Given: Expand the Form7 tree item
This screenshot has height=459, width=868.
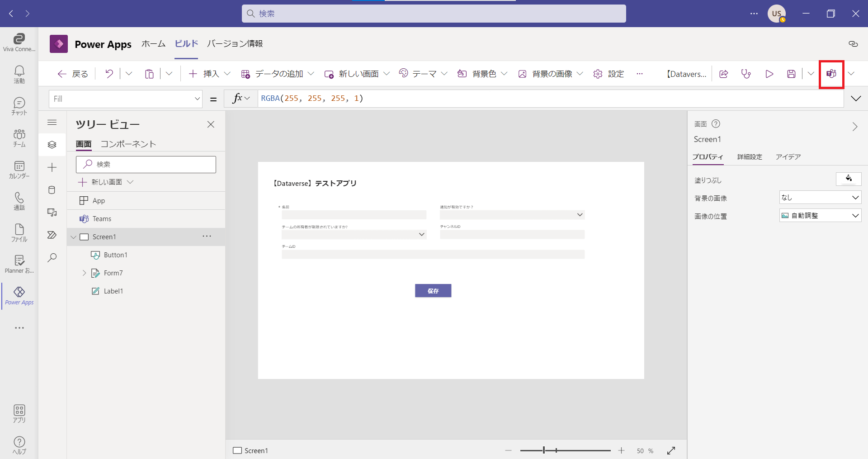Looking at the screenshot, I should coord(84,273).
